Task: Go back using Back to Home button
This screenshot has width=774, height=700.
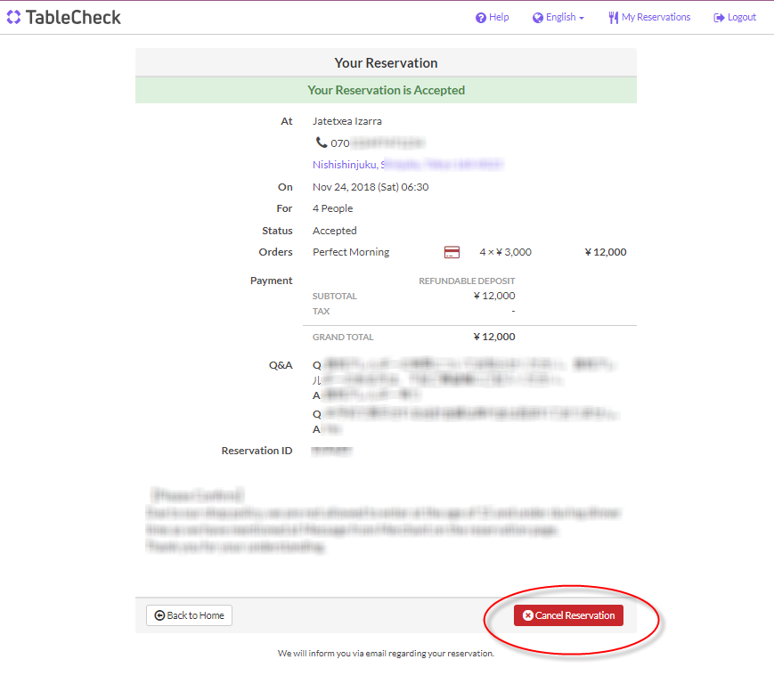Action: pos(189,615)
